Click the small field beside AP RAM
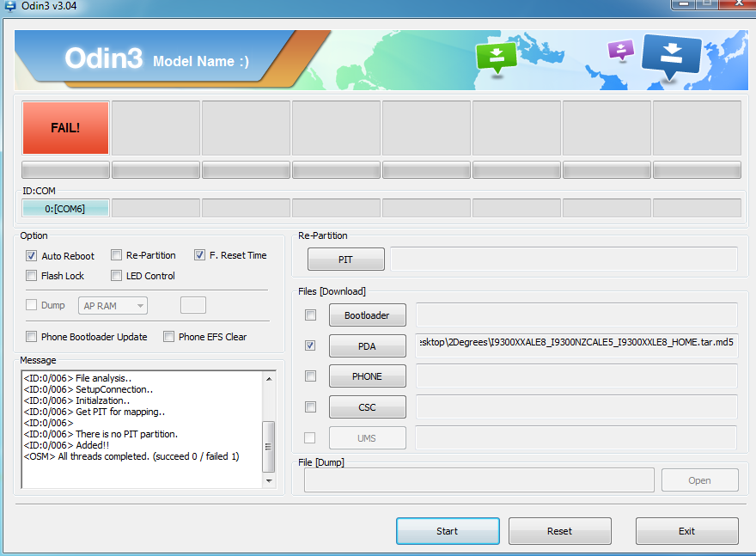 (193, 305)
